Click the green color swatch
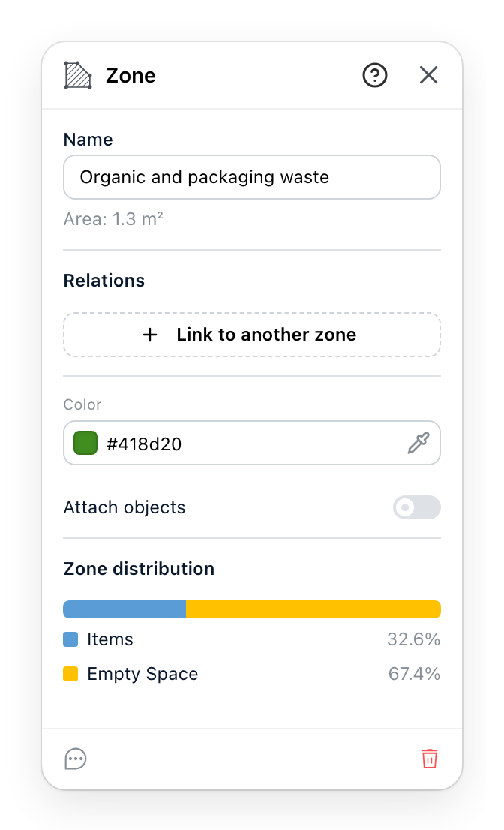The image size is (504, 830). tap(85, 443)
